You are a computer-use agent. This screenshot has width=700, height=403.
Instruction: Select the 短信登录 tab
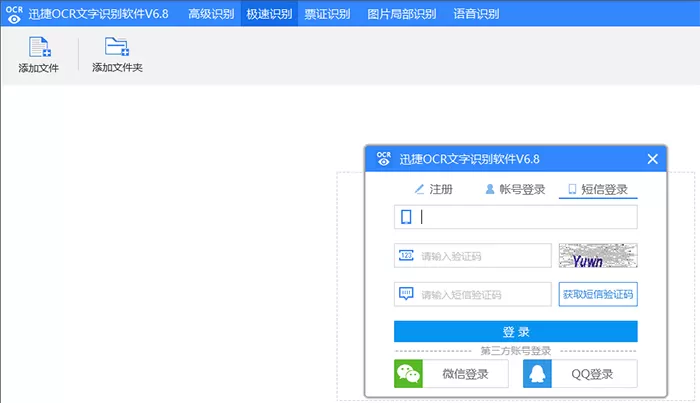point(598,189)
